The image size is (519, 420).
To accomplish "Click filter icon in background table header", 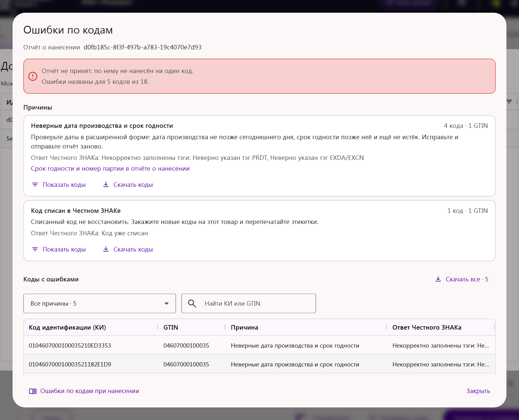I will click(x=509, y=102).
